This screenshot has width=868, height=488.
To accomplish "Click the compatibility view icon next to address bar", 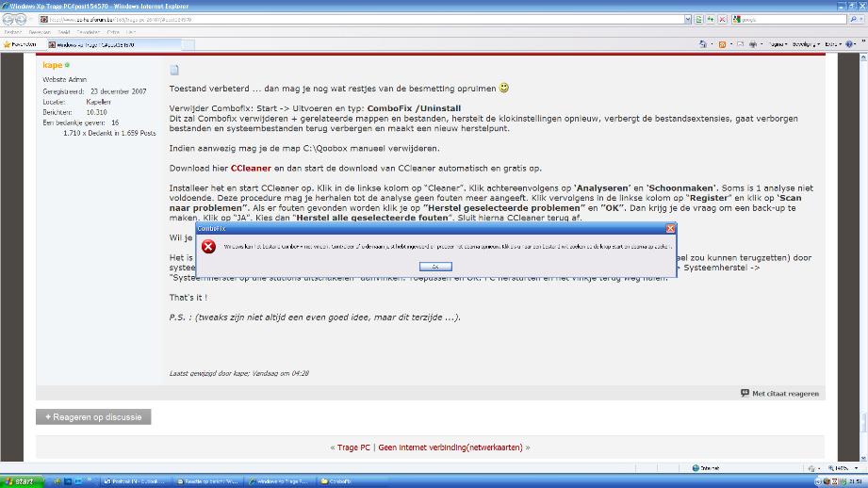I will tap(699, 20).
